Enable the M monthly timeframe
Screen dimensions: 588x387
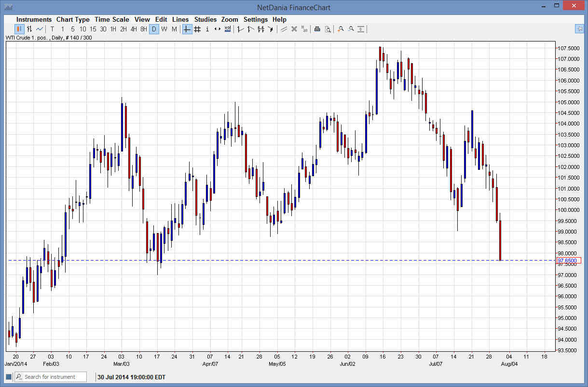[174, 29]
